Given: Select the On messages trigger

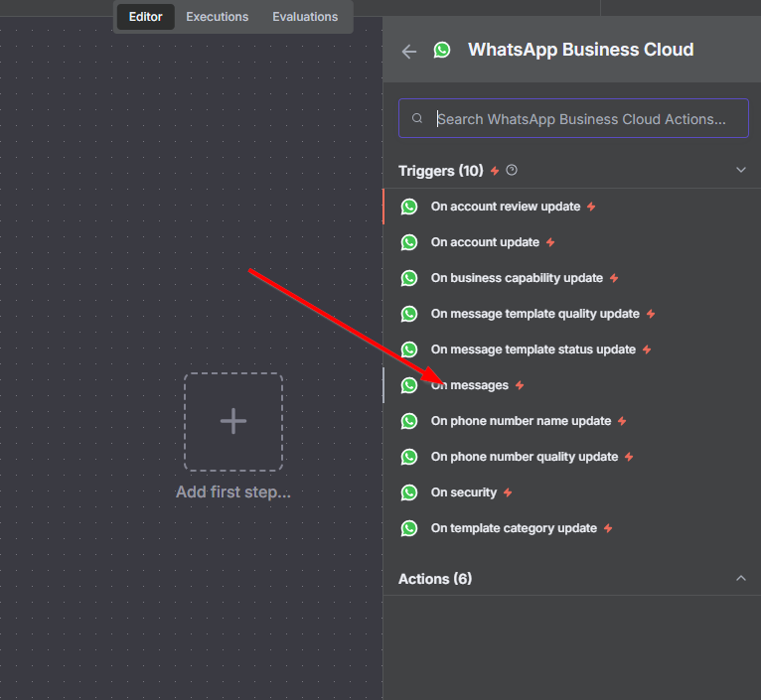Looking at the screenshot, I should click(x=572, y=385).
